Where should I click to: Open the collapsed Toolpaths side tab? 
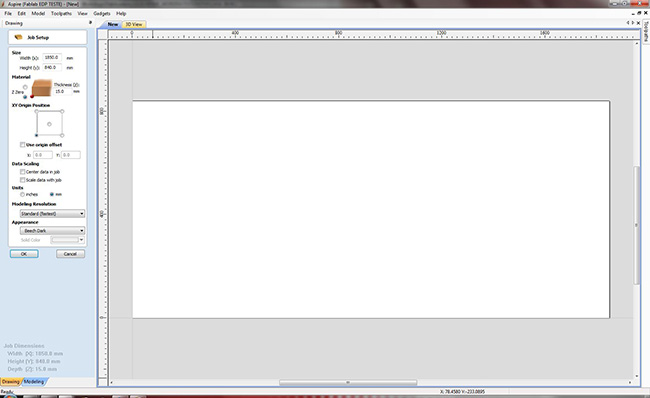[646, 31]
